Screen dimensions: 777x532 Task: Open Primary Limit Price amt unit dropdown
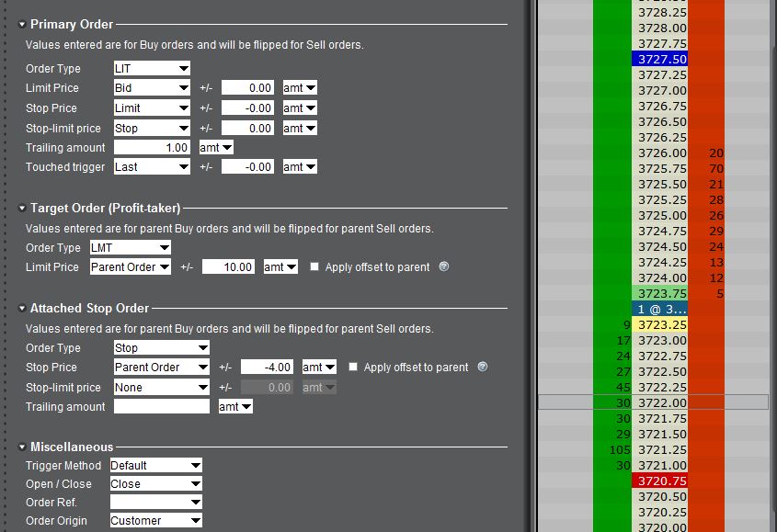[300, 87]
